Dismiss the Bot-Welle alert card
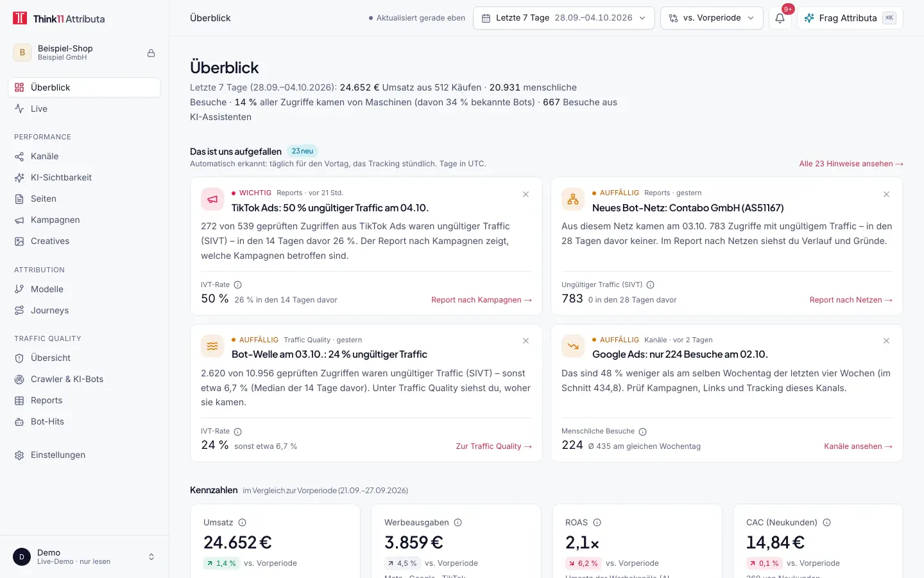 pos(526,341)
